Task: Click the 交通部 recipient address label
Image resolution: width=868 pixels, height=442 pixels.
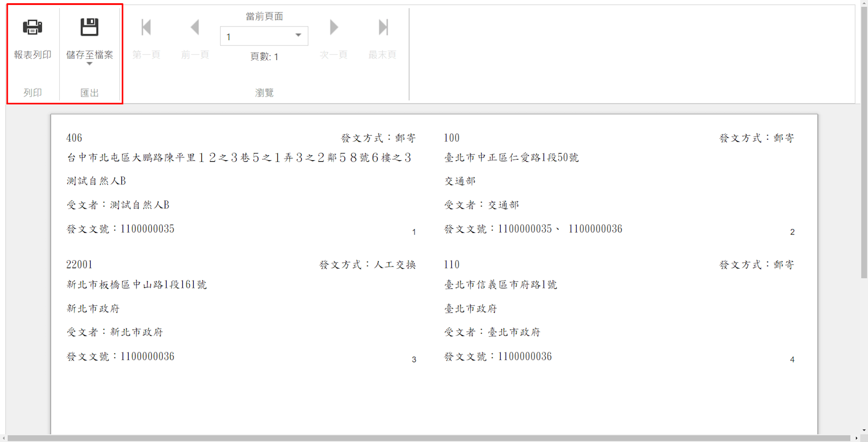Action: pyautogui.click(x=511, y=157)
